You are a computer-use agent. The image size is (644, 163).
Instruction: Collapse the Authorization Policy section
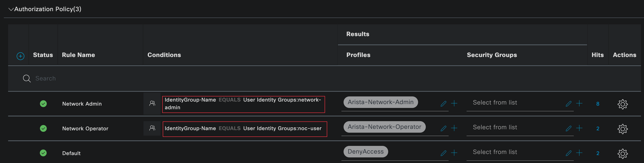pyautogui.click(x=11, y=9)
